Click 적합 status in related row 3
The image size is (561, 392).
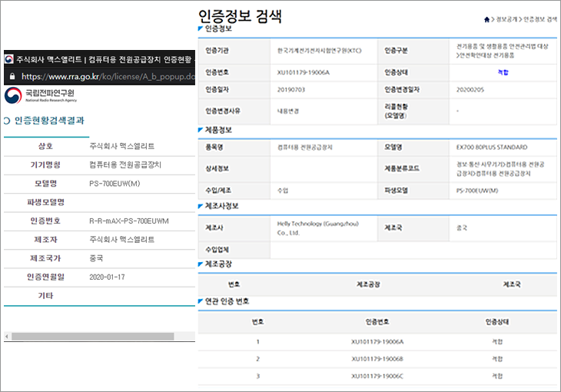click(497, 377)
